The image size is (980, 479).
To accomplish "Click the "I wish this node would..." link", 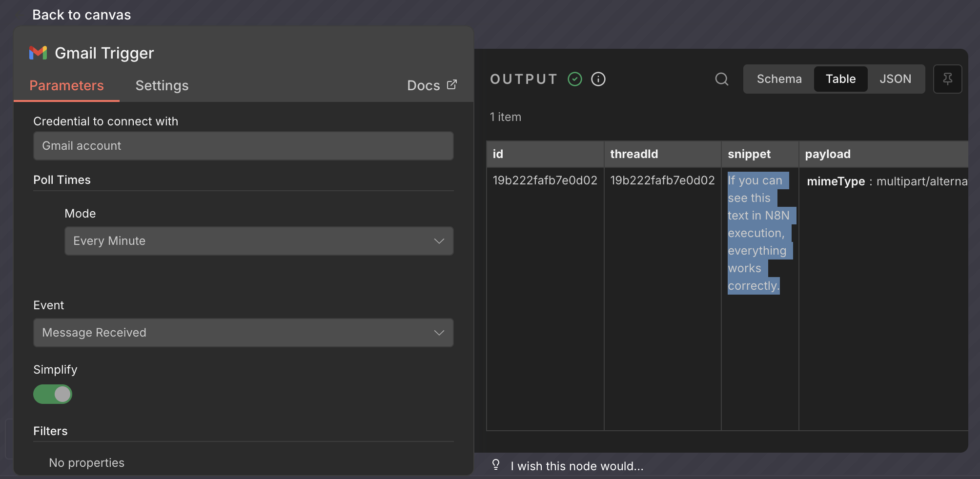I will click(x=577, y=466).
